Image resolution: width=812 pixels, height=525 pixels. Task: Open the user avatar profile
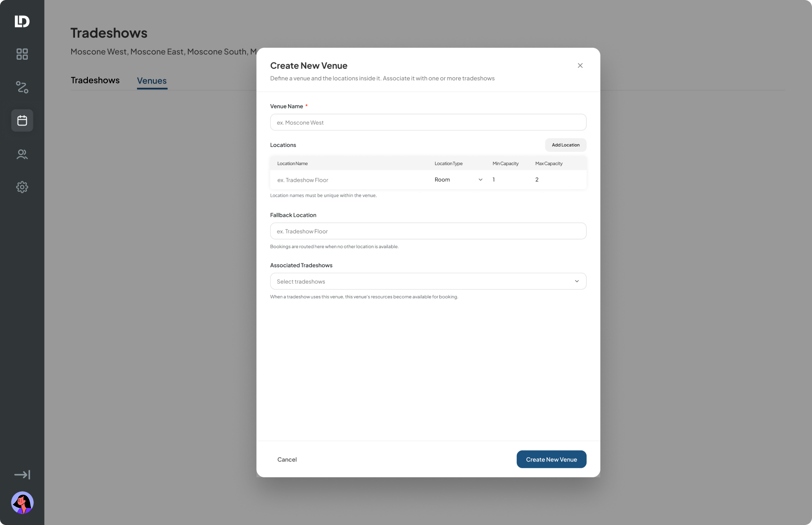click(x=22, y=503)
